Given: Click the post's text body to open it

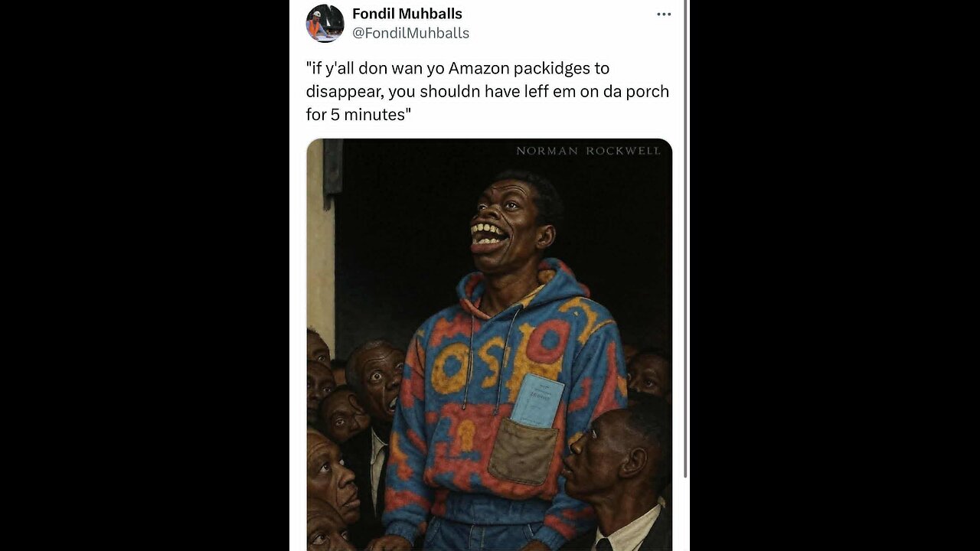Looking at the screenshot, I should pos(488,91).
